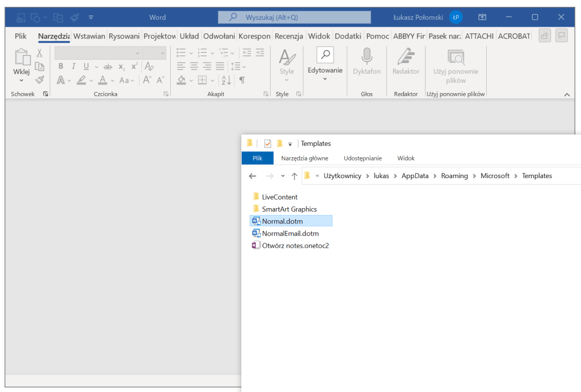
Task: Toggle italic text formatting
Action: pyautogui.click(x=73, y=66)
